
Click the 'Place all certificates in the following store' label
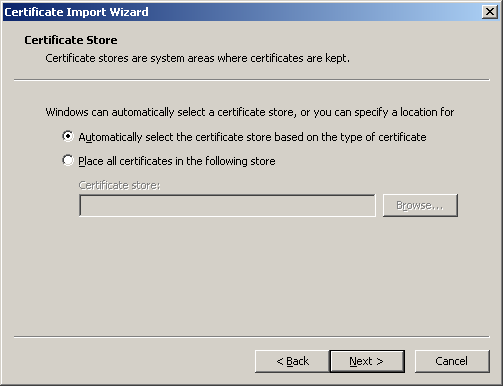tap(177, 161)
